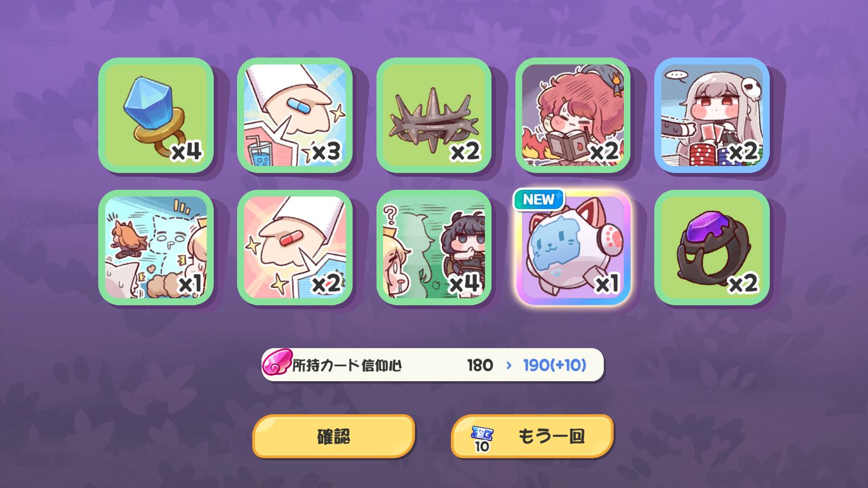Open the red-haired girl reading card
This screenshot has width=868, height=488.
[572, 115]
